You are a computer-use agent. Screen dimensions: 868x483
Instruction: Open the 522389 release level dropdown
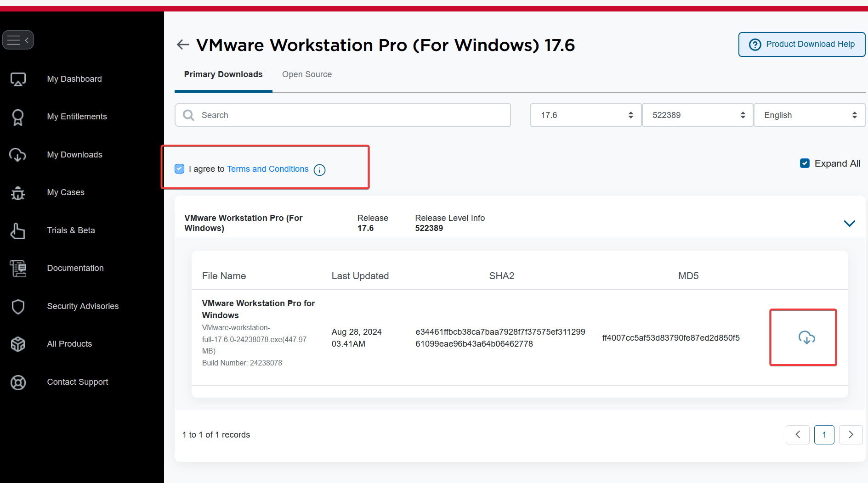tap(698, 115)
